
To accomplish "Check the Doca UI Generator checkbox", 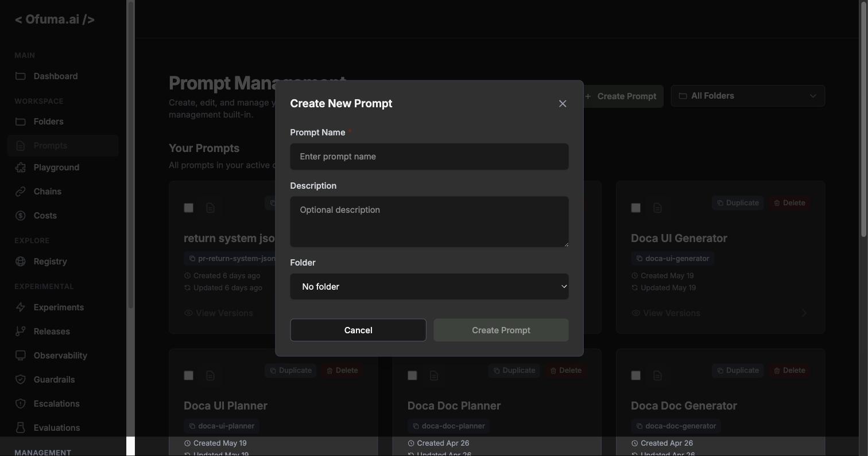I will (x=635, y=208).
